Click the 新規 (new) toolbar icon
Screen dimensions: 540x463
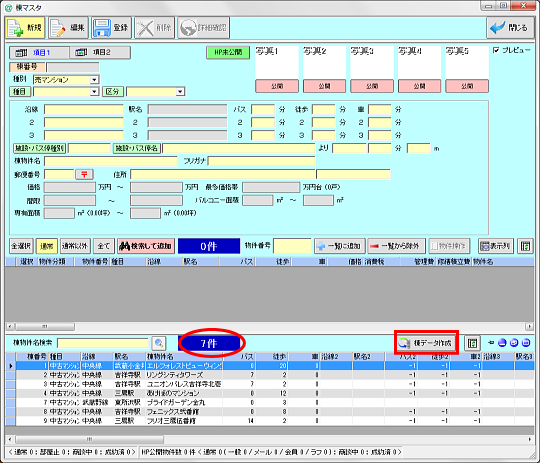coord(16,28)
